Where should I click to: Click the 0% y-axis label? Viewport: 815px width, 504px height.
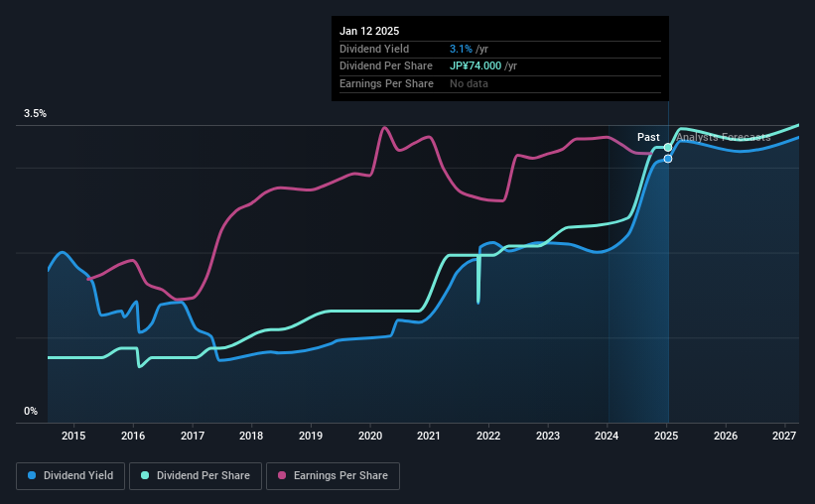pos(31,411)
